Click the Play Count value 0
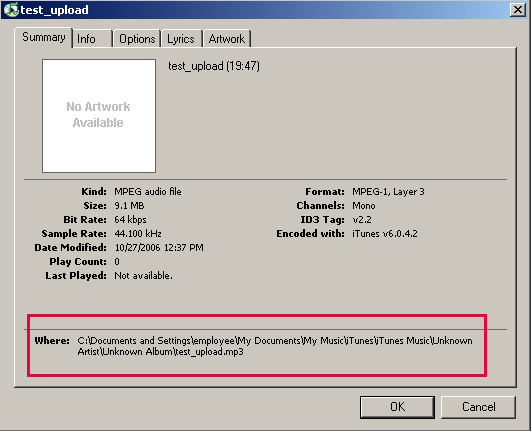 [117, 262]
